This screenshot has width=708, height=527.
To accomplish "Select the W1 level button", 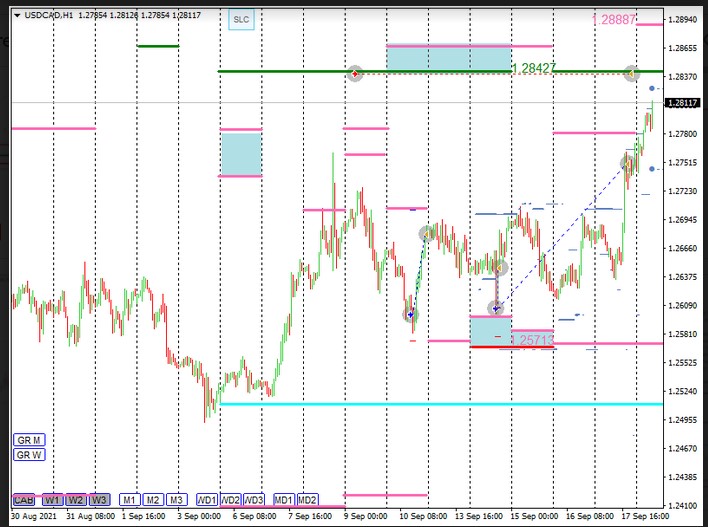I will 52,499.
